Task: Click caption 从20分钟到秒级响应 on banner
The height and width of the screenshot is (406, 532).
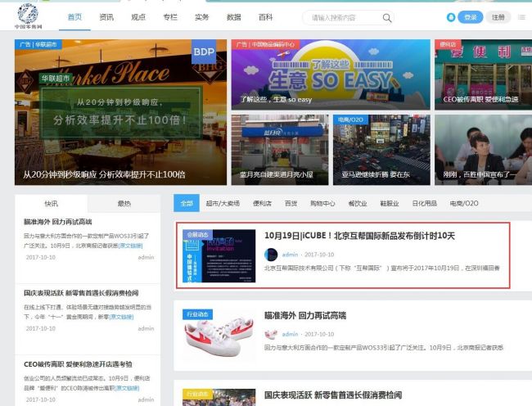Action: [104, 174]
